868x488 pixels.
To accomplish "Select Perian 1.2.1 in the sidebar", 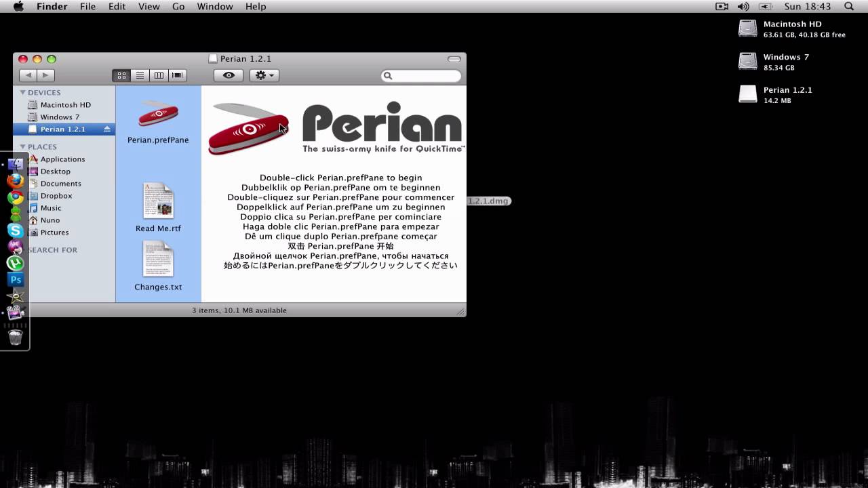I will point(64,129).
